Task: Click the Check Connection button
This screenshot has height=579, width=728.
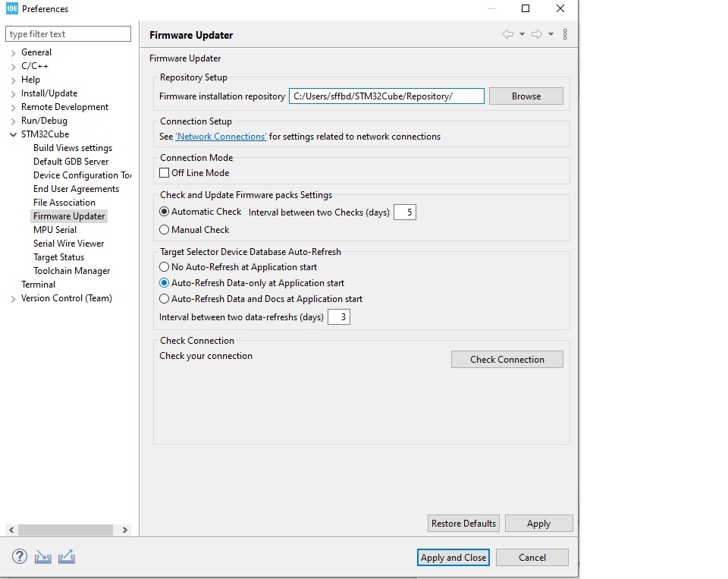Action: tap(507, 359)
